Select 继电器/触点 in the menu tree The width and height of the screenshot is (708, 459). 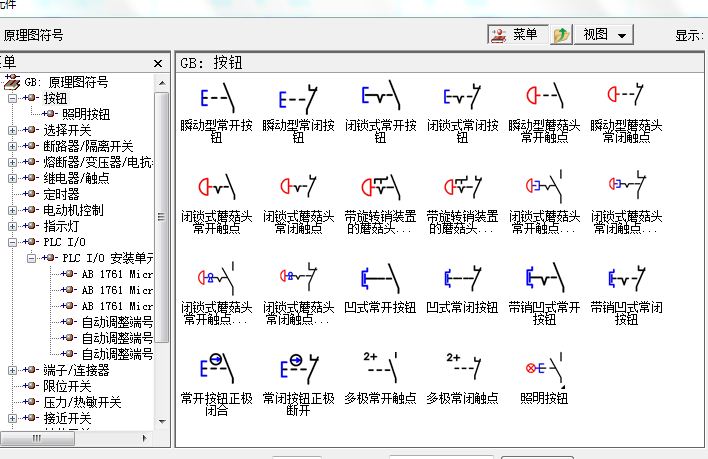click(78, 178)
